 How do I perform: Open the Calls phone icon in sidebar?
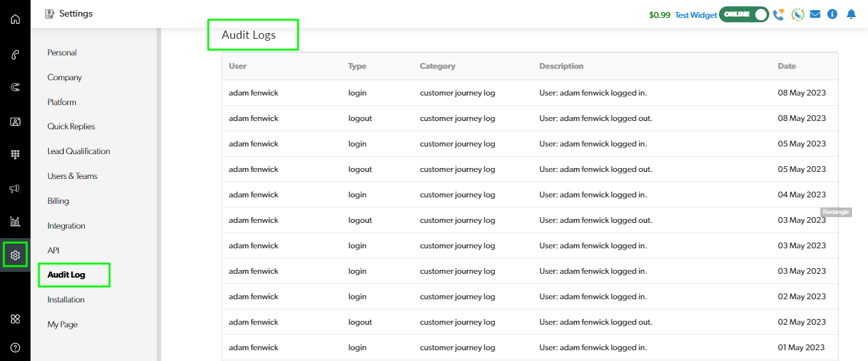[15, 55]
